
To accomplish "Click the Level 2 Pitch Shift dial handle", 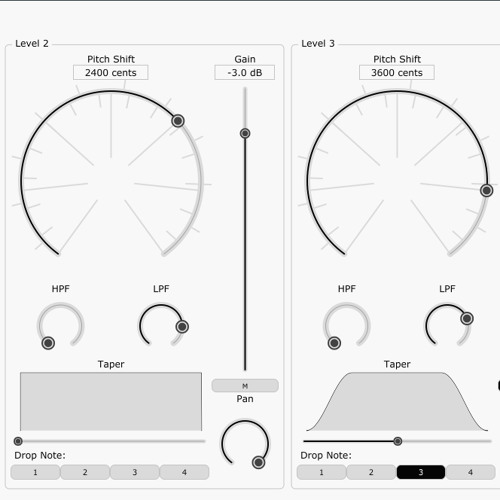I will pos(178,121).
